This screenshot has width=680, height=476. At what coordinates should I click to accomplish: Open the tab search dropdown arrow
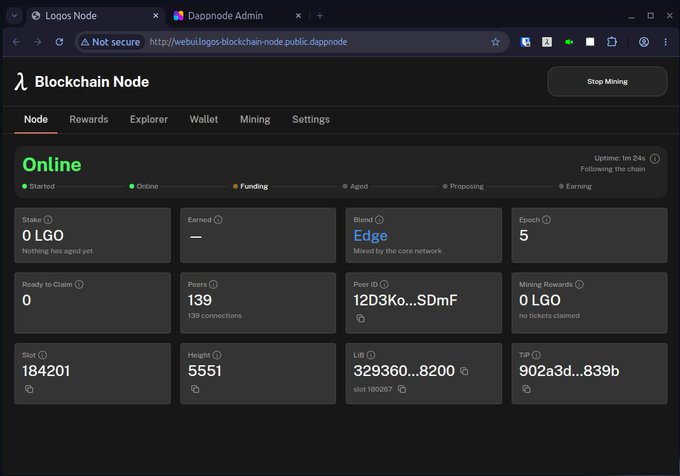[14, 16]
